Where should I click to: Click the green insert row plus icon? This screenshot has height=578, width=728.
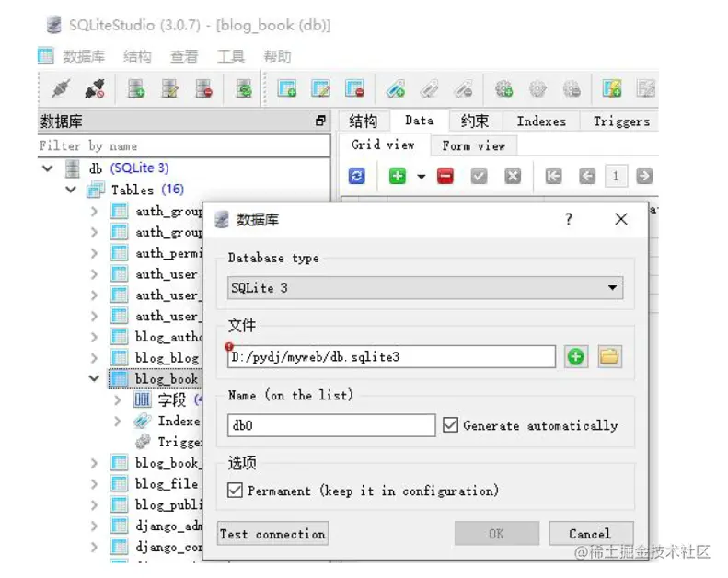tap(397, 176)
